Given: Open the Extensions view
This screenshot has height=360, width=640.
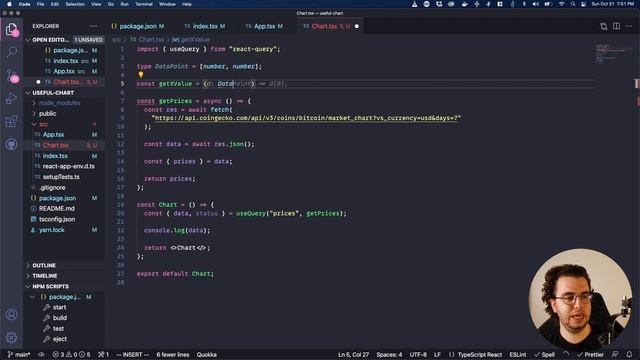Looking at the screenshot, I should pyautogui.click(x=11, y=121).
